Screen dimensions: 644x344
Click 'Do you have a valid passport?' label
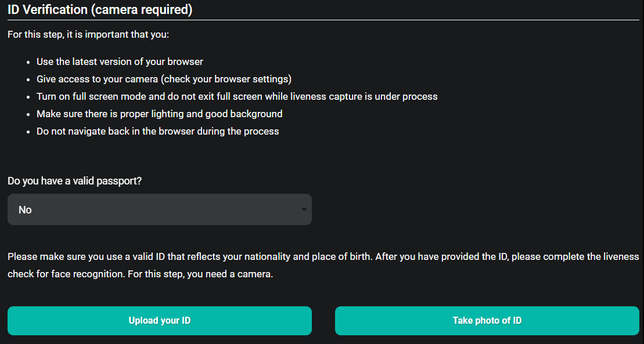(x=75, y=181)
